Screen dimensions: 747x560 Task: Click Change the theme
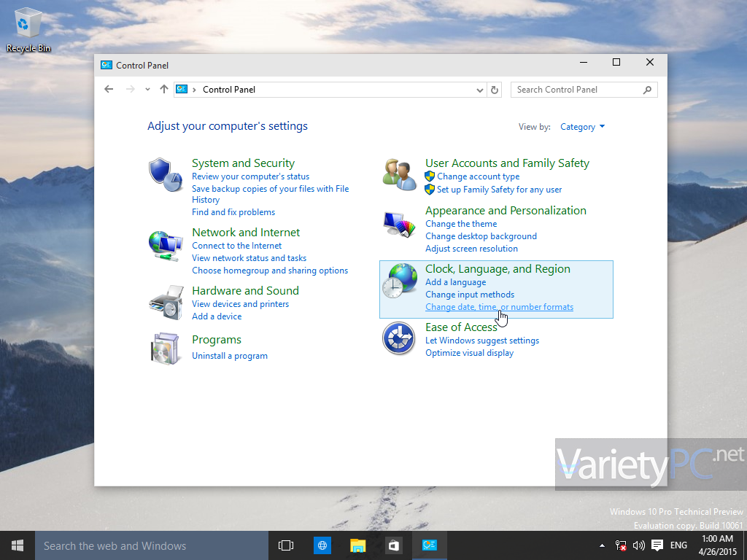tap(461, 224)
